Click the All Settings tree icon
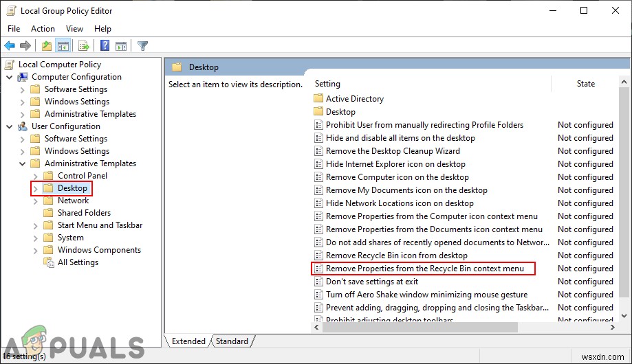The width and height of the screenshot is (632, 364). tap(49, 262)
